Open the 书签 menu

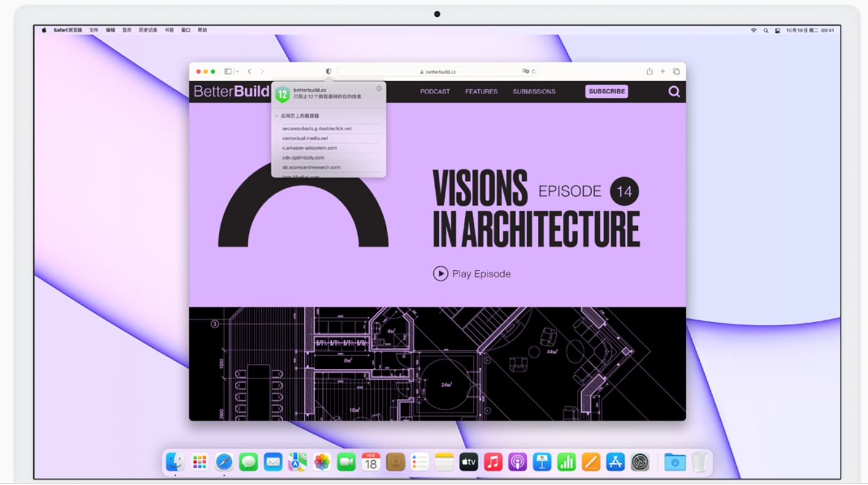click(169, 30)
